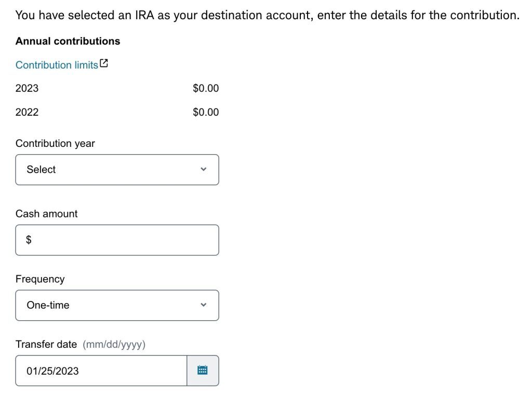Screen dimensions: 532x396
Task: Click the chevron arrow in Contribution year box
Action: tap(204, 170)
